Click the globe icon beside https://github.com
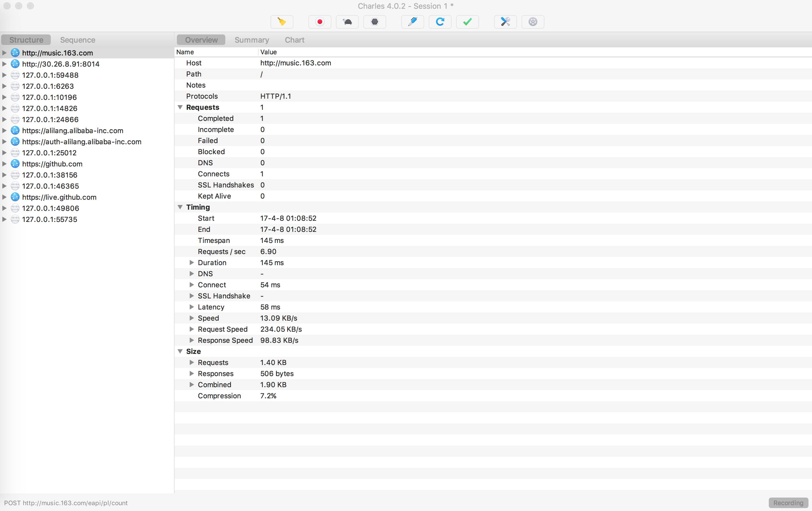The image size is (812, 511). [15, 164]
